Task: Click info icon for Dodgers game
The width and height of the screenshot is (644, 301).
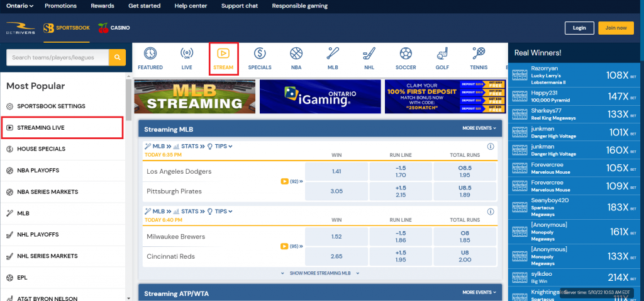Action: click(x=490, y=146)
